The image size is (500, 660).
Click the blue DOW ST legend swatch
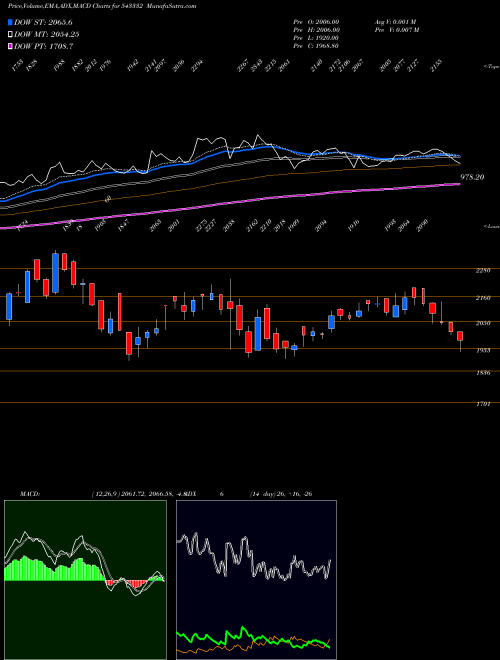(x=10, y=22)
